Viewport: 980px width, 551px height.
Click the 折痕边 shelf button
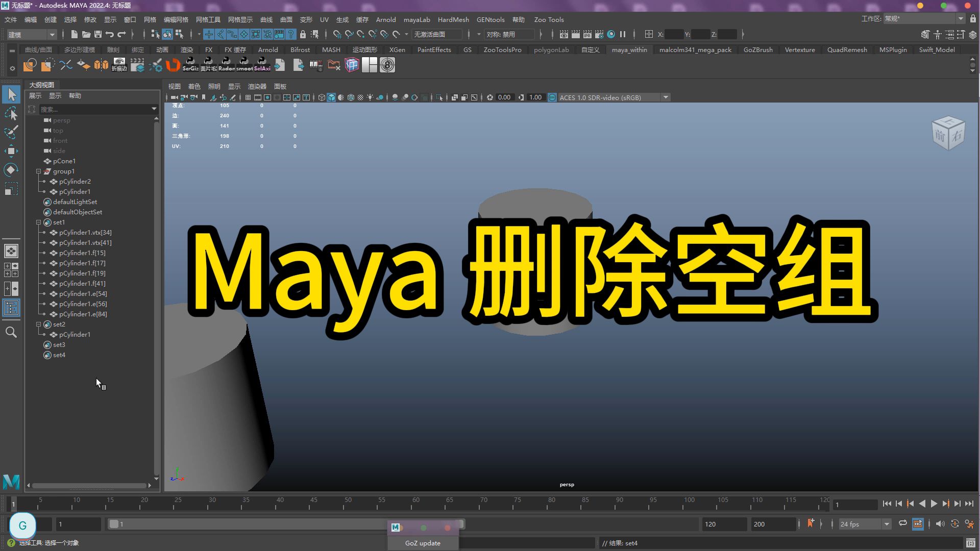[x=119, y=65]
